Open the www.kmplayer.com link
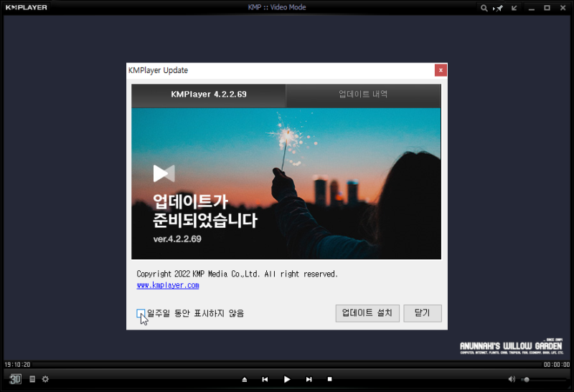This screenshot has height=392, width=574. tap(168, 285)
